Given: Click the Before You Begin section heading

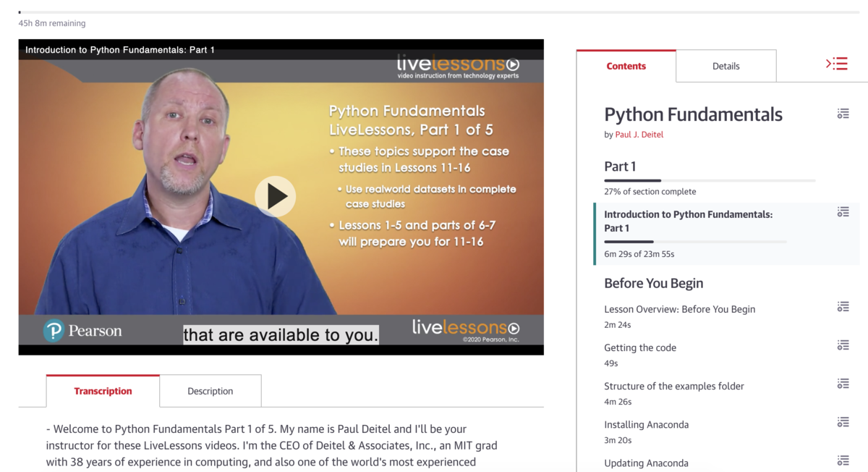Looking at the screenshot, I should click(x=654, y=283).
